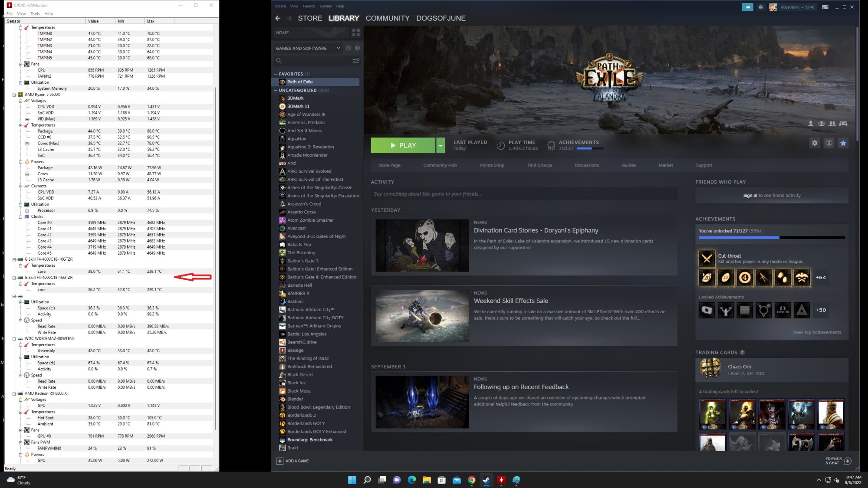Click the Add a Game plus icon
Screen dimensions: 868x488
tap(280, 461)
